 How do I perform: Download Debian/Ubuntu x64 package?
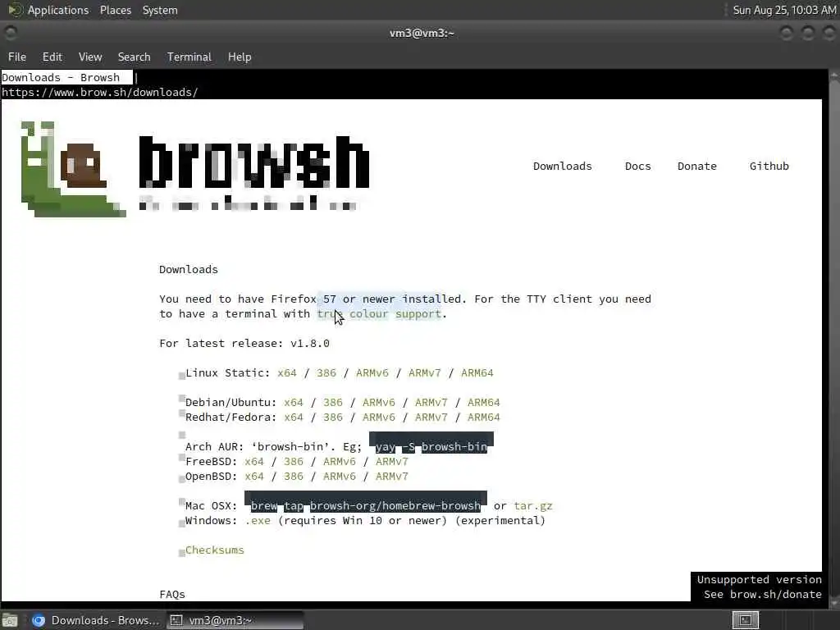pyautogui.click(x=294, y=402)
